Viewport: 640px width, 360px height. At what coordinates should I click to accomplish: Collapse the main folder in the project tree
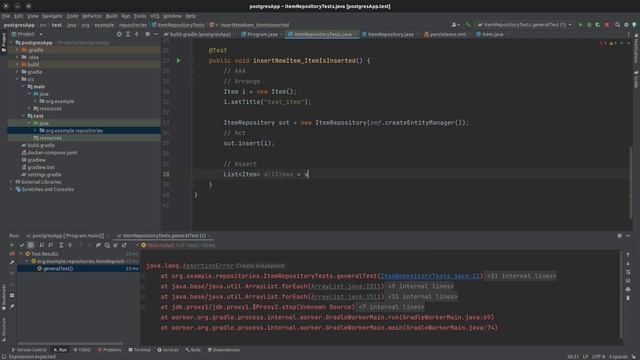click(x=23, y=87)
